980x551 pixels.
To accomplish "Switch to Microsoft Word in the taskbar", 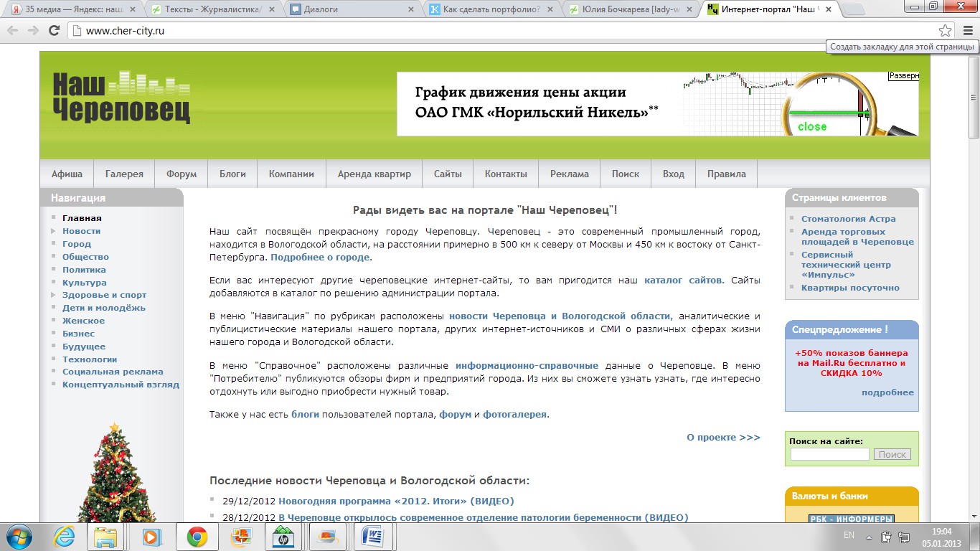I will click(x=372, y=537).
